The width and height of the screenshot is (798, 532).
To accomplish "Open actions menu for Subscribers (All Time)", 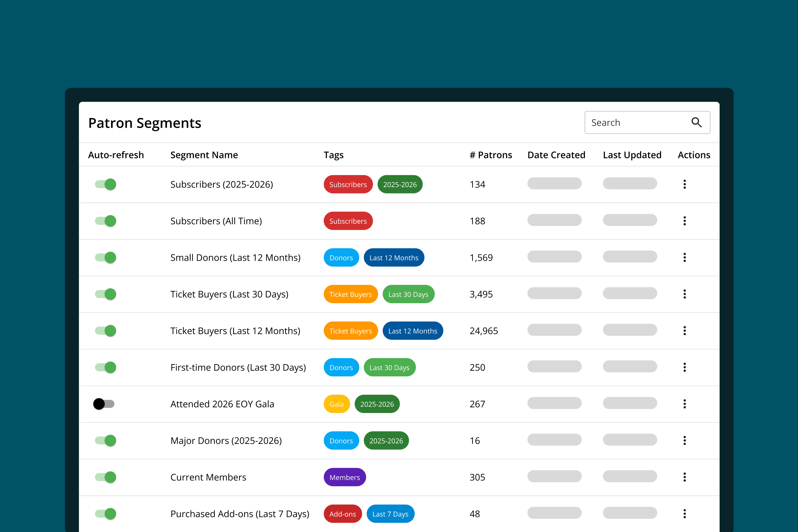I will [x=685, y=221].
